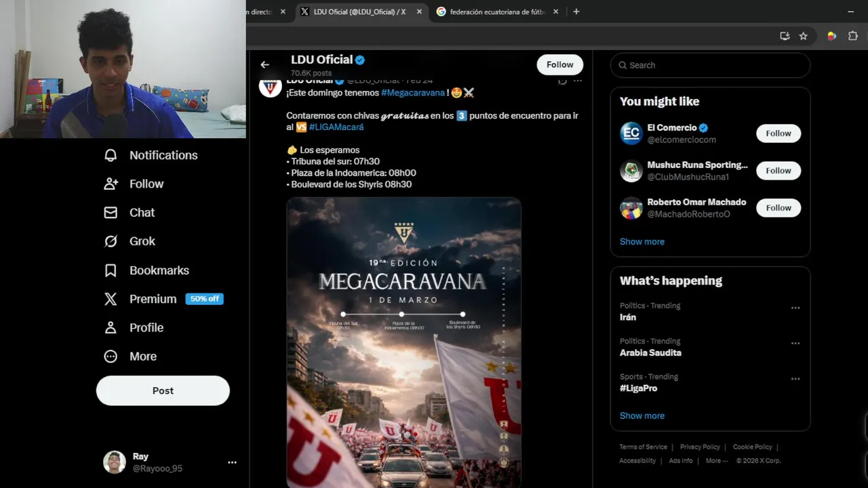868x488 pixels.
Task: Open the Terms of Service link
Action: point(643,447)
